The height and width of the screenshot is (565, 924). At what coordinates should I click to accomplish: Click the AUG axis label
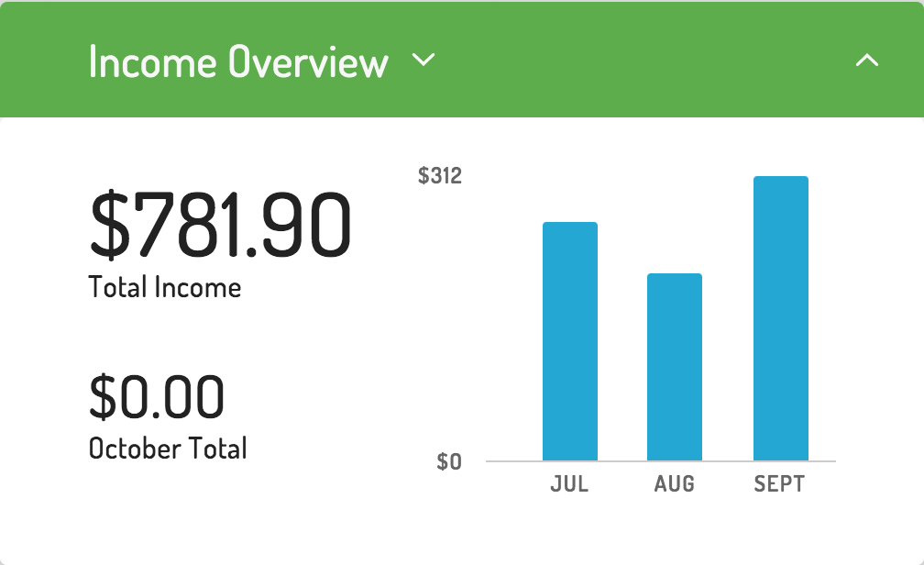click(674, 484)
